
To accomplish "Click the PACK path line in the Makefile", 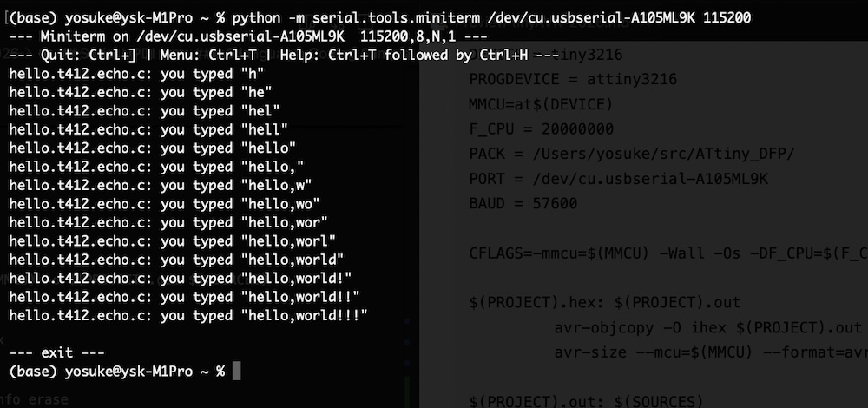I will point(632,155).
